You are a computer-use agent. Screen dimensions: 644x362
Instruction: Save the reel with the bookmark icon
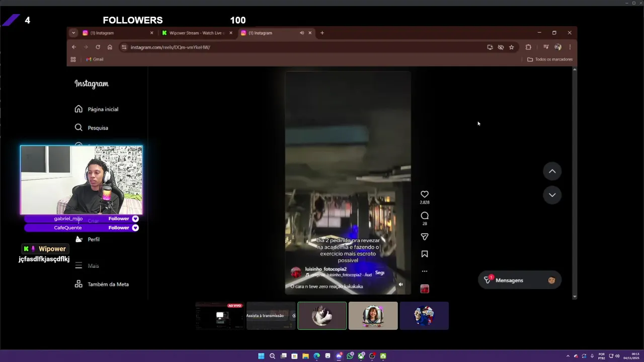pyautogui.click(x=425, y=254)
